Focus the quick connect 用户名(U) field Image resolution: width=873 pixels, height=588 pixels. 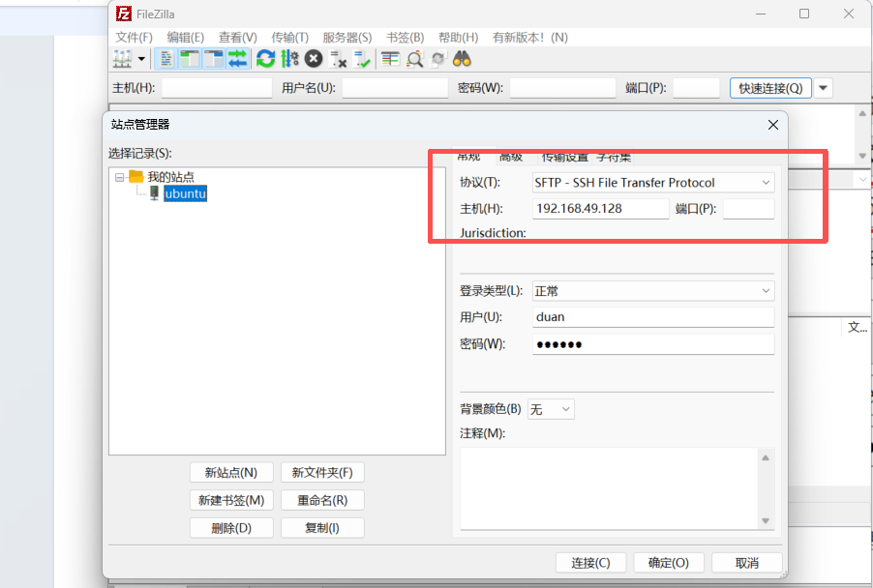click(x=395, y=88)
